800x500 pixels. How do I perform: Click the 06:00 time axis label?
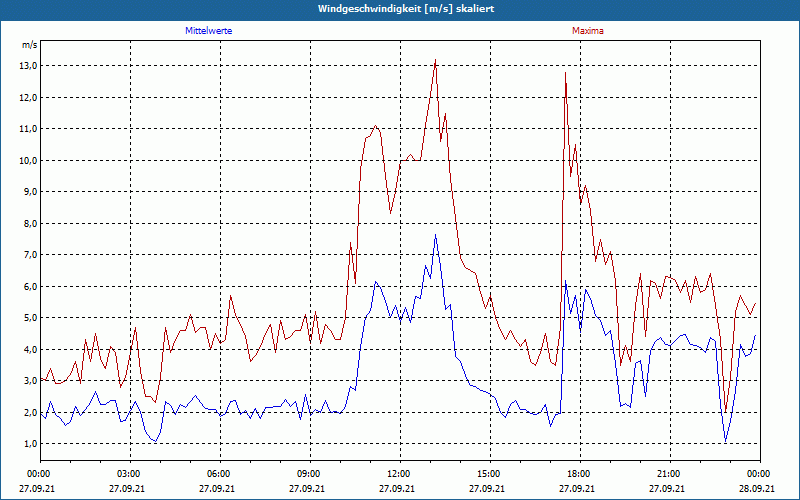click(x=220, y=474)
